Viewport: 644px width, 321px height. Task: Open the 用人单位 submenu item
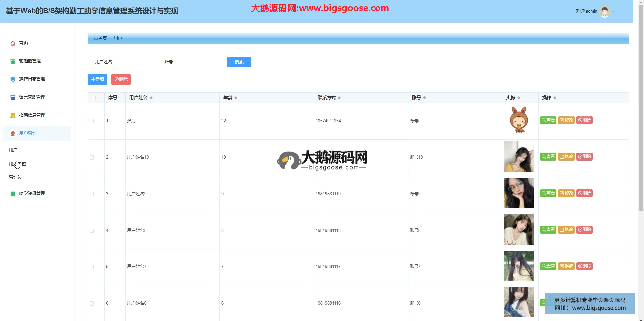pyautogui.click(x=18, y=164)
